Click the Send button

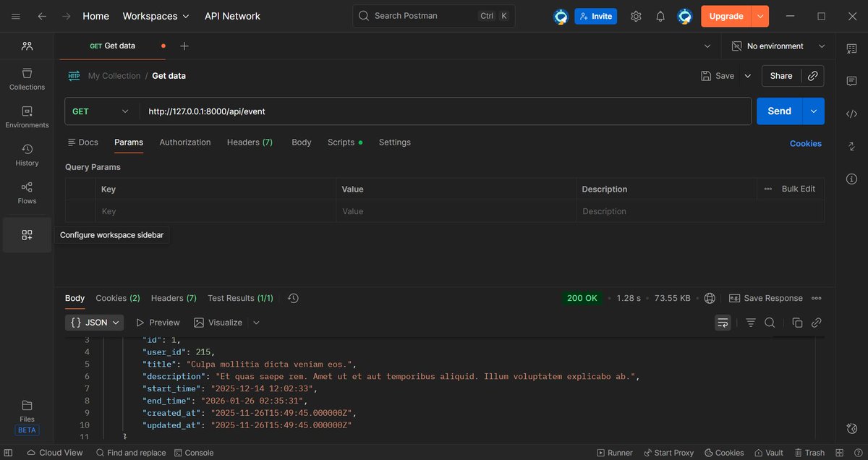(779, 111)
